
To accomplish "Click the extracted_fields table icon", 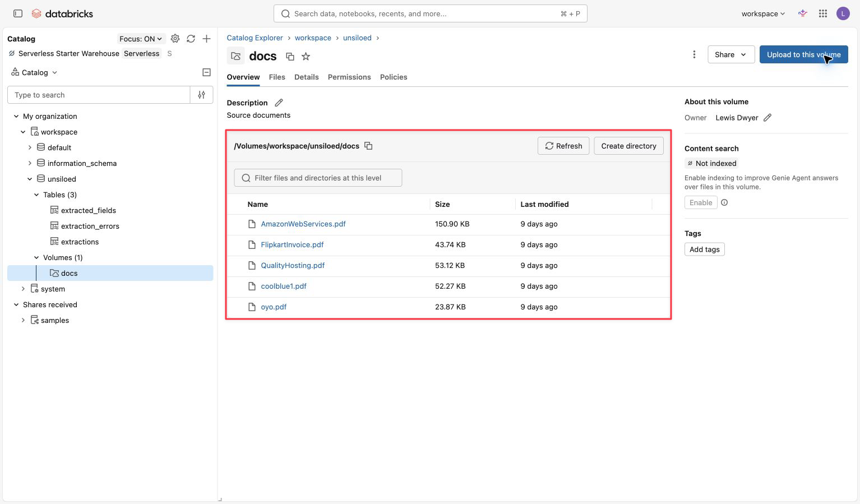I will coord(54,210).
